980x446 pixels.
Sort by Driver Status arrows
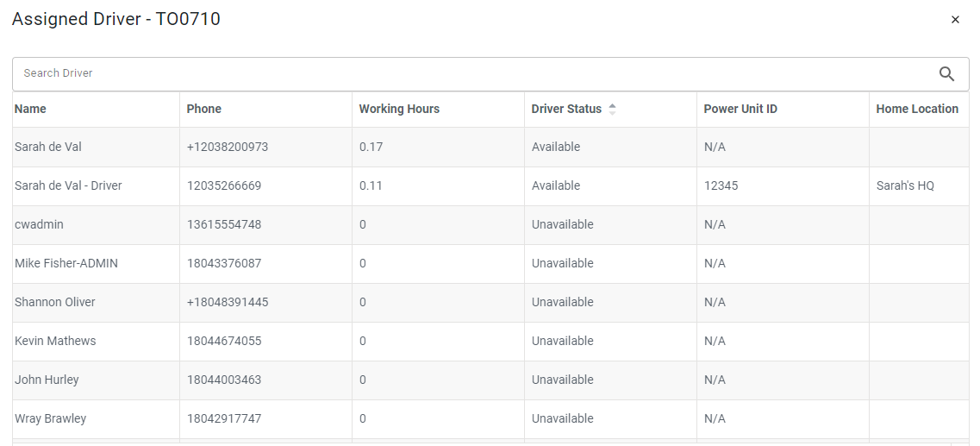click(x=613, y=109)
